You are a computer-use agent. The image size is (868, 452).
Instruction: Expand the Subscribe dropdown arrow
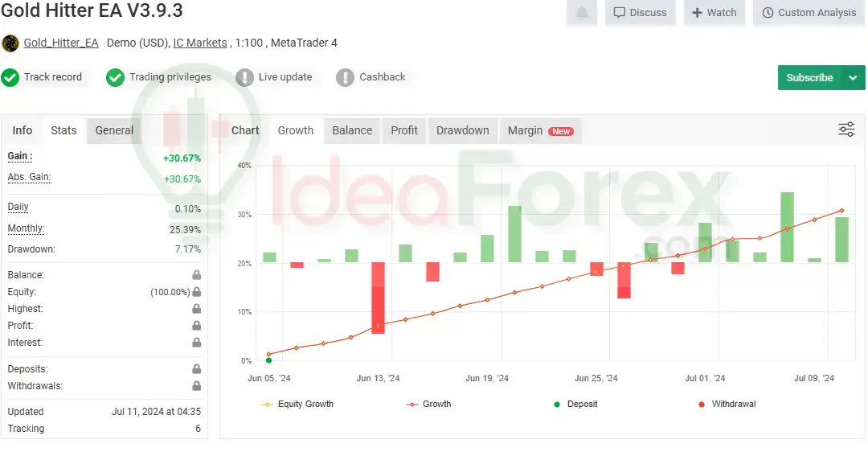[x=853, y=78]
